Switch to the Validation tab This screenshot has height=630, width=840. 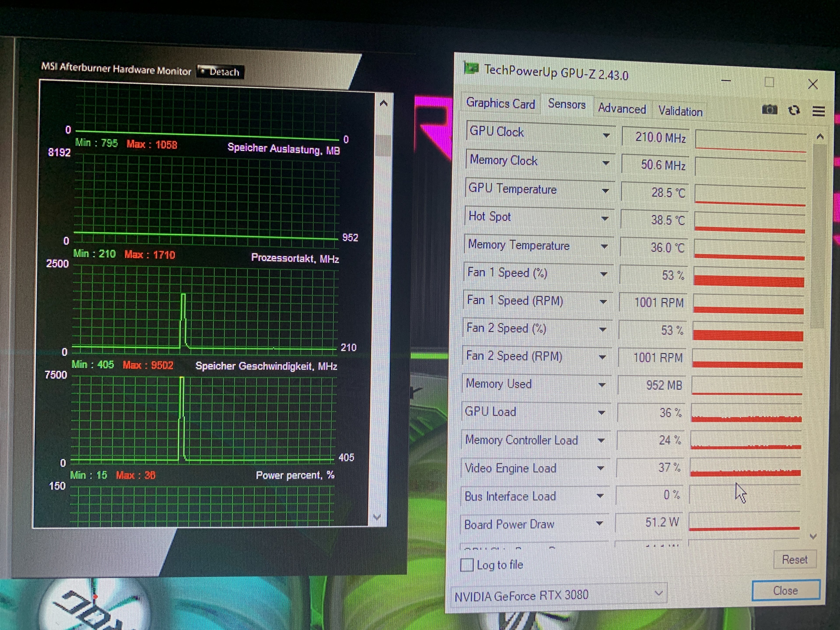coord(680,111)
